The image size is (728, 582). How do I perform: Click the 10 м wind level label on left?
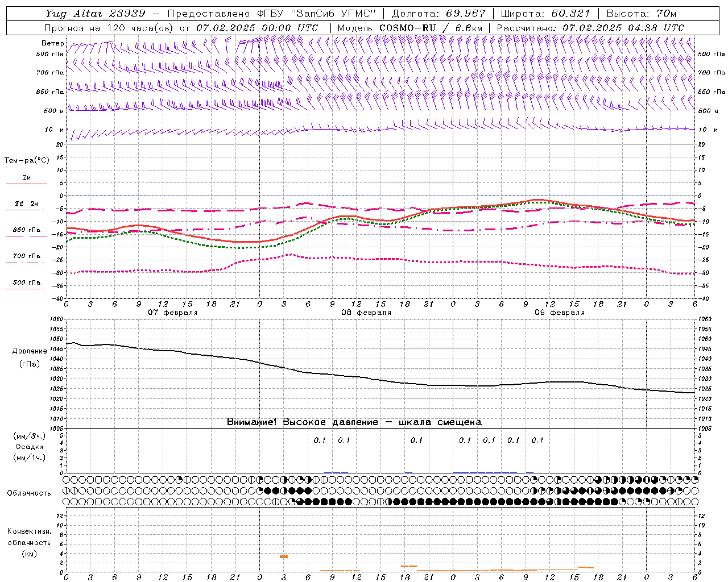pos(55,130)
